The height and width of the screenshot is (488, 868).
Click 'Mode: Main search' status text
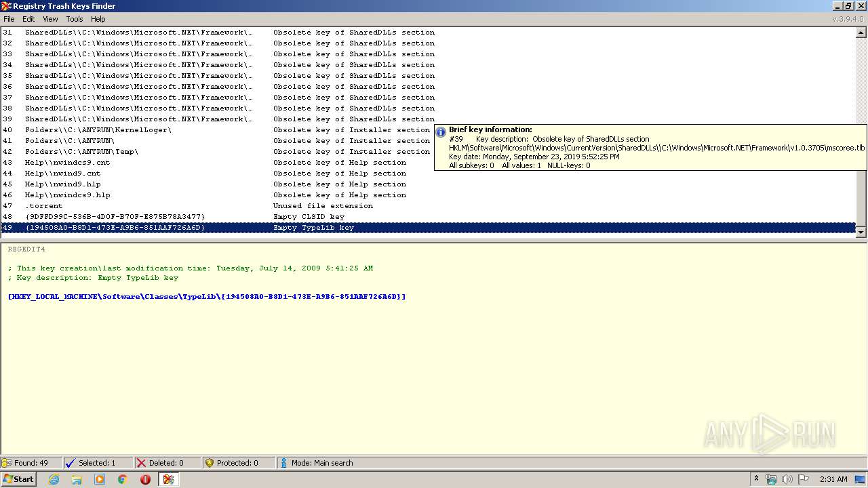coord(322,463)
